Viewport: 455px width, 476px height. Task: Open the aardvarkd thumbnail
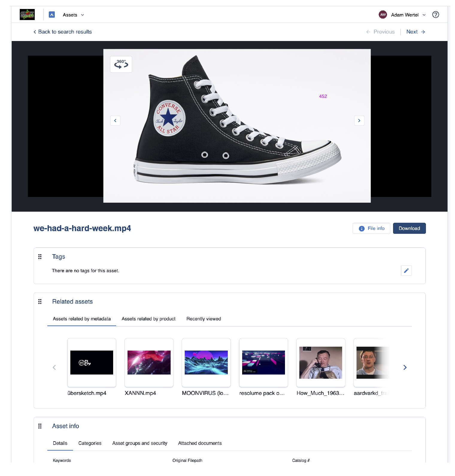[x=371, y=363]
